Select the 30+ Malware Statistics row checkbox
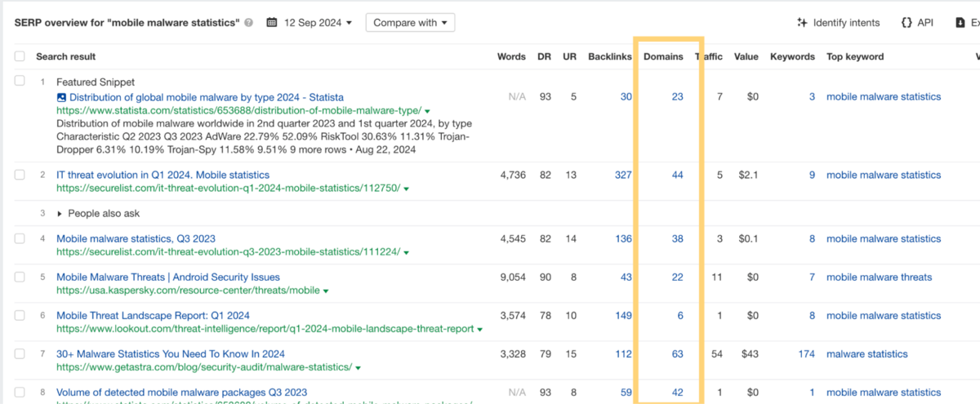 (20, 354)
